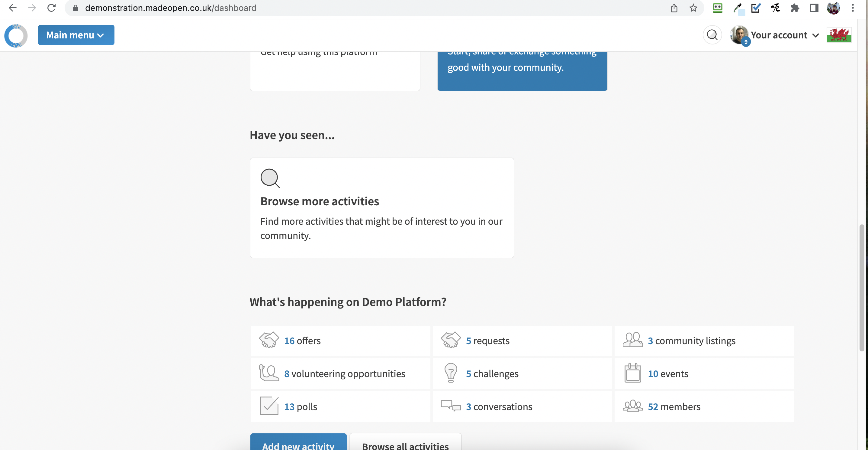The width and height of the screenshot is (868, 450).
Task: Click the Made Open circular logo
Action: coord(16,35)
